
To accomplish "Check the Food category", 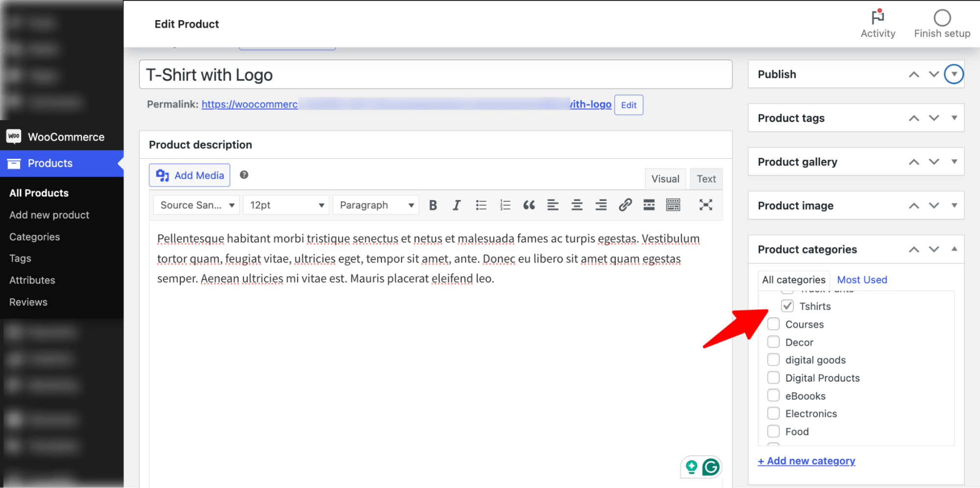I will 773,431.
